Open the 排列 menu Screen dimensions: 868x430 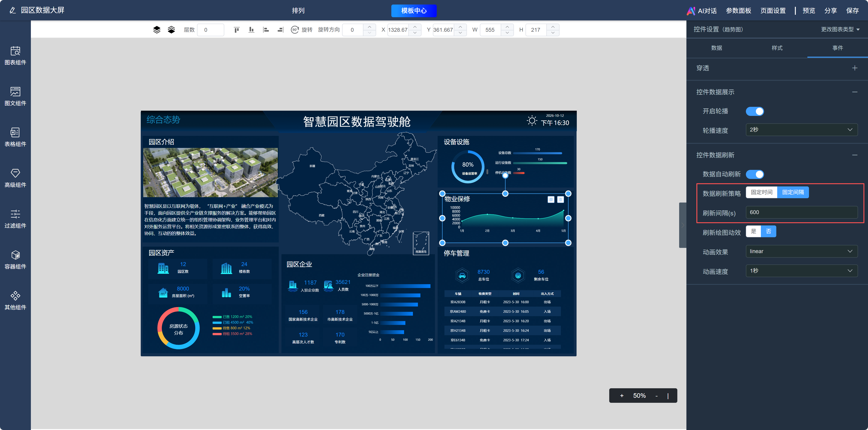click(298, 10)
